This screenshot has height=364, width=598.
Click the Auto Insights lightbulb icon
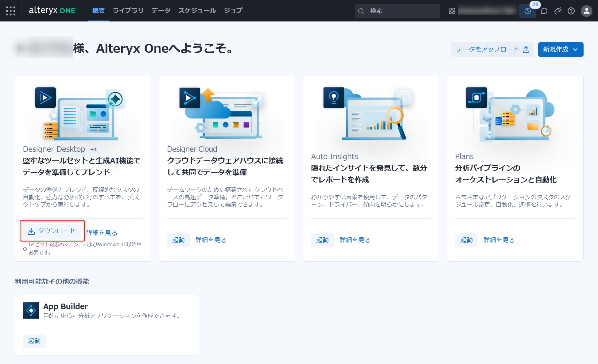pyautogui.click(x=334, y=98)
